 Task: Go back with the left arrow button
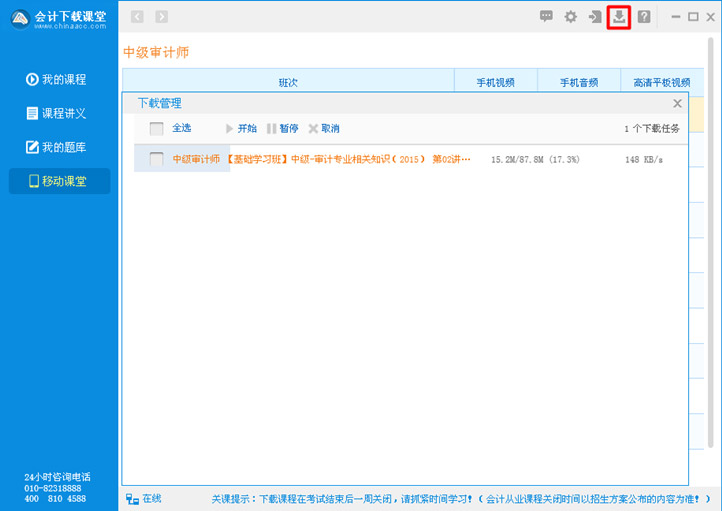(137, 17)
